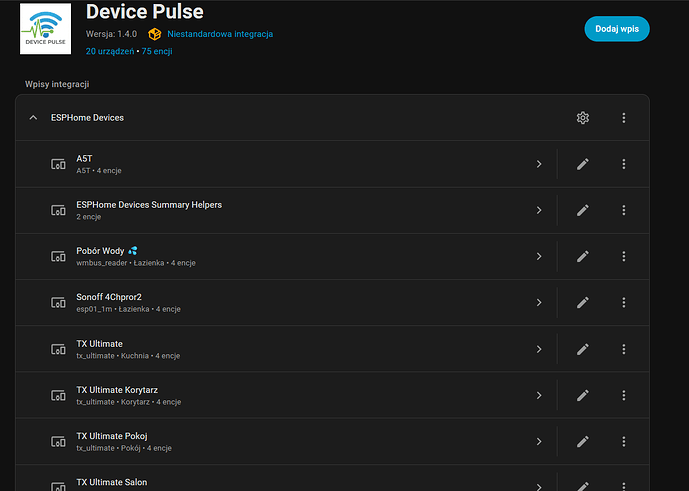Click the device icon beside TX Ultimate Salon
Screen dimensions: 689x491
58,484
